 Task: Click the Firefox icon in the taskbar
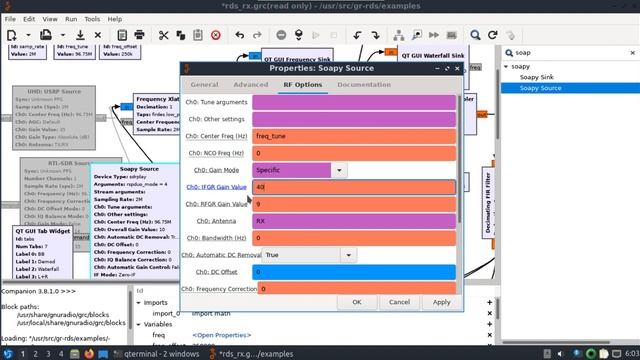click(x=89, y=353)
